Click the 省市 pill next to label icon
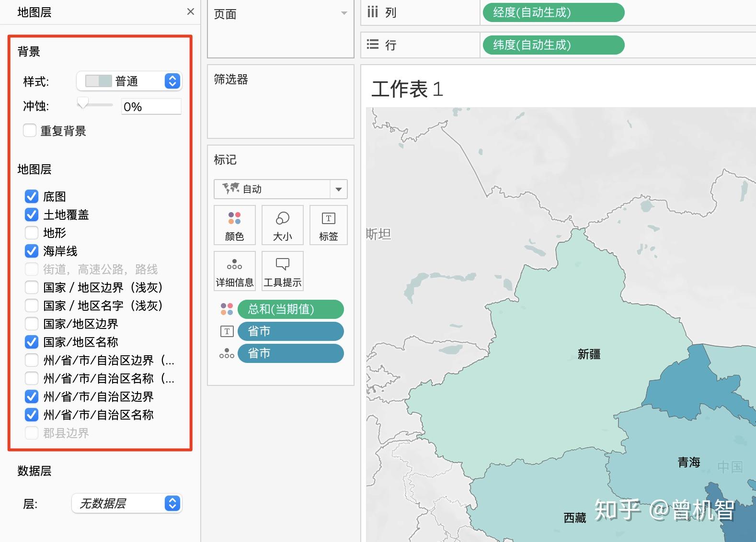The width and height of the screenshot is (756, 542). point(291,331)
